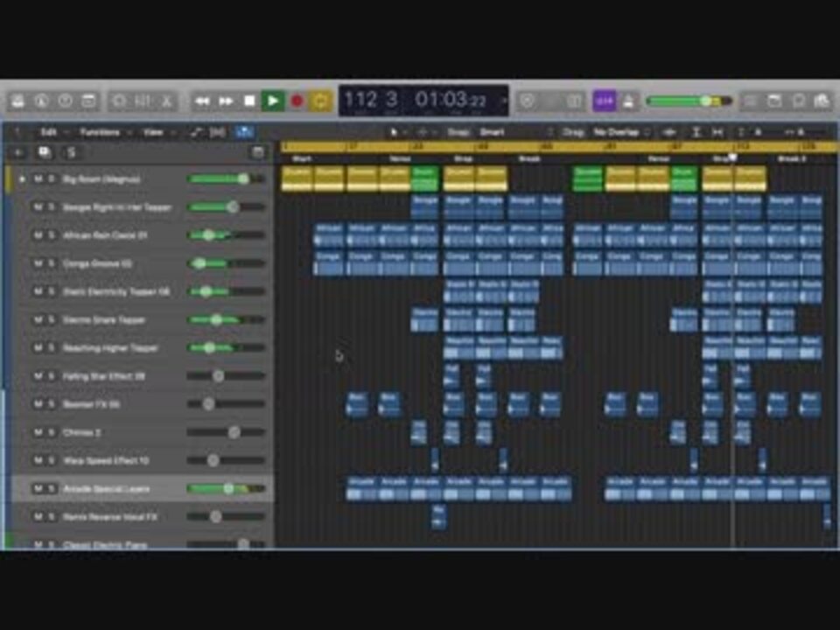Open the Loop Browser icon
Image resolution: width=840 pixels, height=630 pixels.
coord(798,101)
